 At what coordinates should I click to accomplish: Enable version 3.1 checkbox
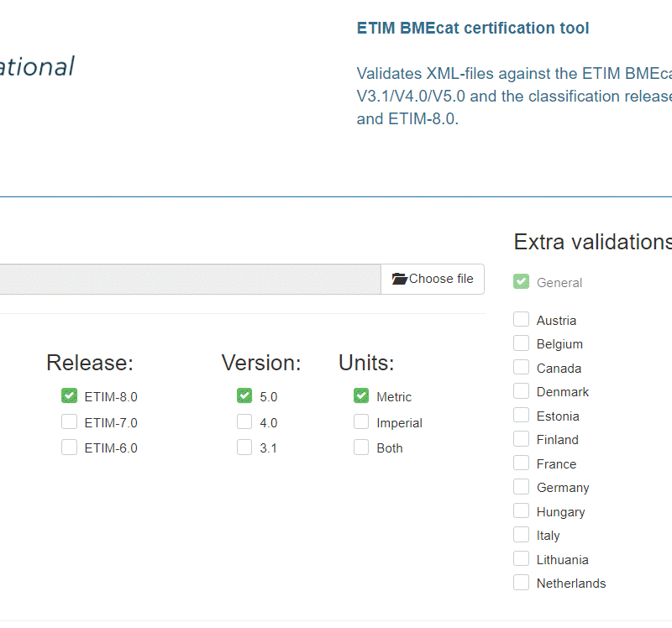(244, 447)
